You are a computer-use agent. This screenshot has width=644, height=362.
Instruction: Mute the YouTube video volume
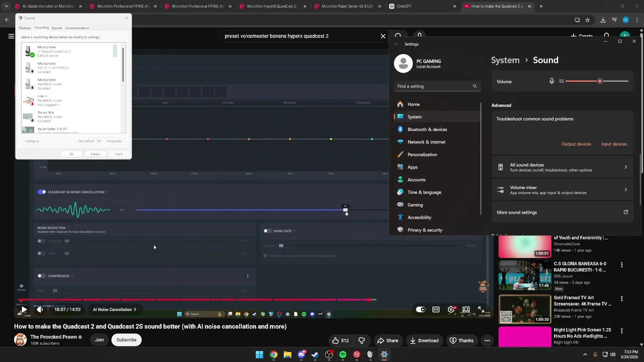pos(40,310)
